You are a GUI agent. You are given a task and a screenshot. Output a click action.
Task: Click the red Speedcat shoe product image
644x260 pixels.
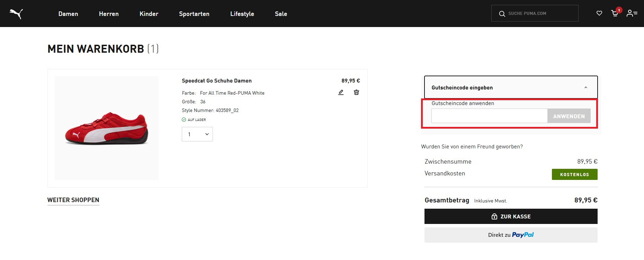pos(107,128)
